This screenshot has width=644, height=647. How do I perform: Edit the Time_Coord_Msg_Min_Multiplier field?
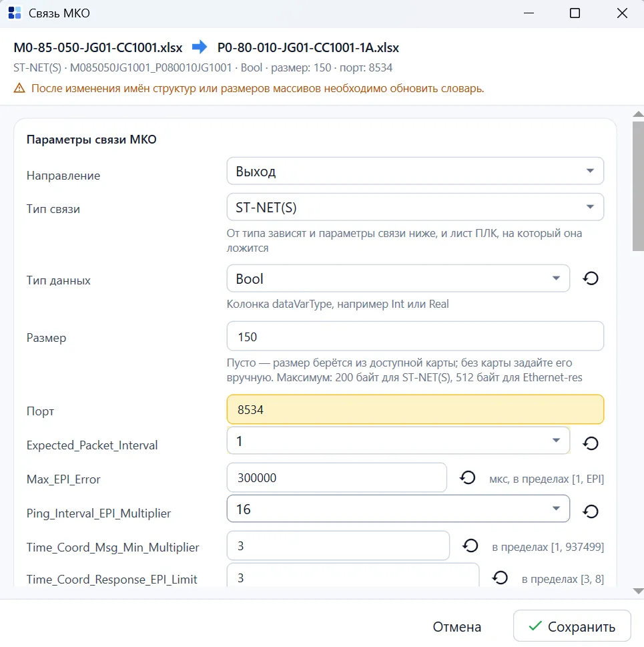[x=338, y=546]
